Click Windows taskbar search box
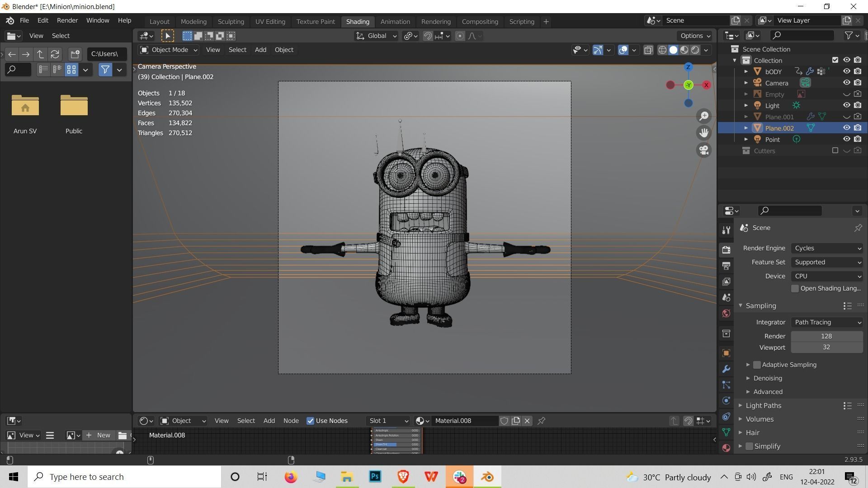Viewport: 868px width, 488px height. (x=124, y=477)
